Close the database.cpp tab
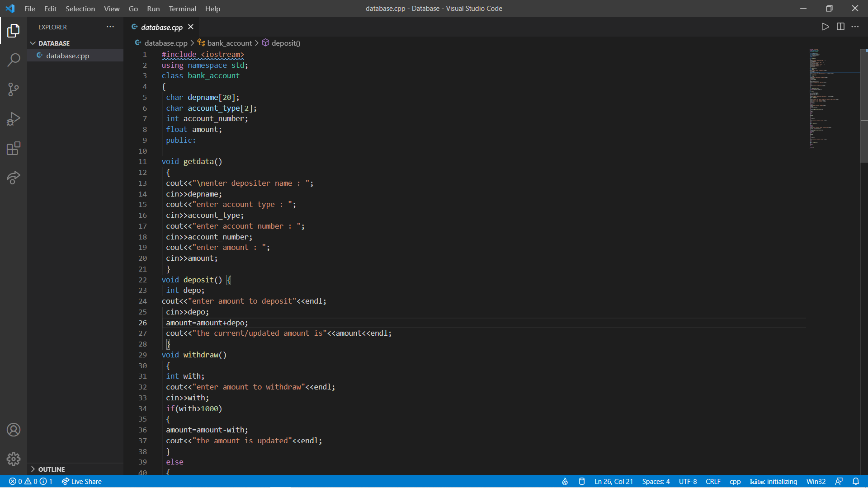This screenshot has height=488, width=868. (x=191, y=27)
